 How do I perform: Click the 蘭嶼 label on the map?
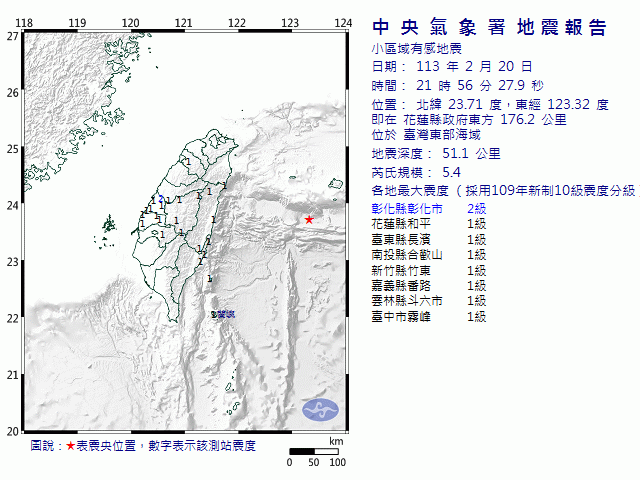(226, 314)
